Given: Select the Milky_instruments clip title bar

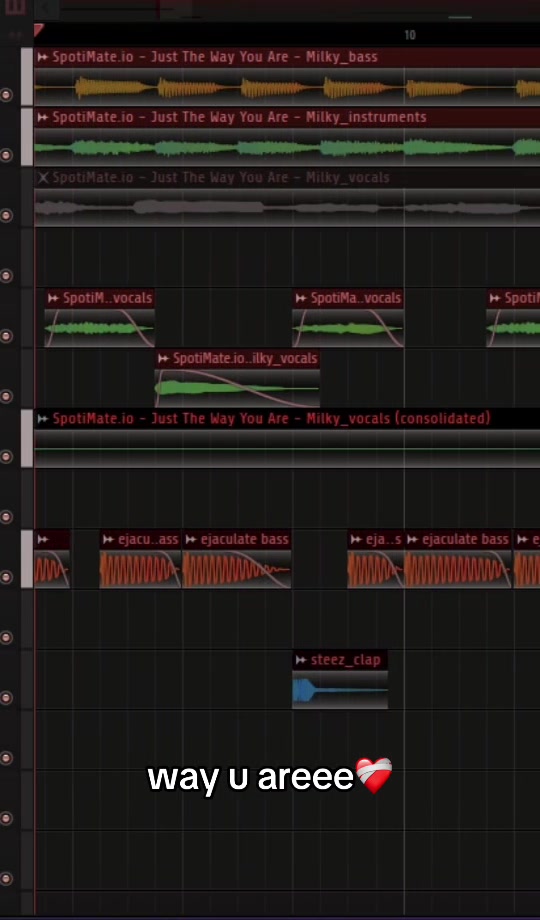Looking at the screenshot, I should click(x=287, y=117).
